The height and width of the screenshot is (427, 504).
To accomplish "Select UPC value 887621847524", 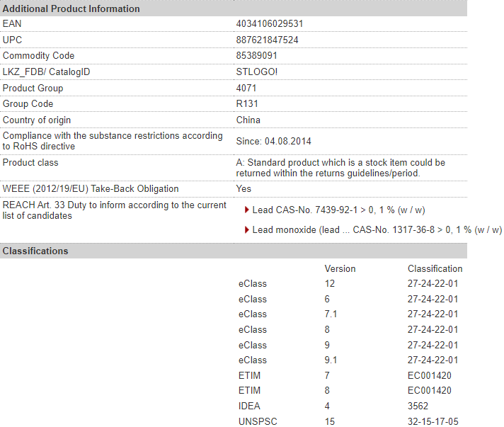I will (267, 40).
